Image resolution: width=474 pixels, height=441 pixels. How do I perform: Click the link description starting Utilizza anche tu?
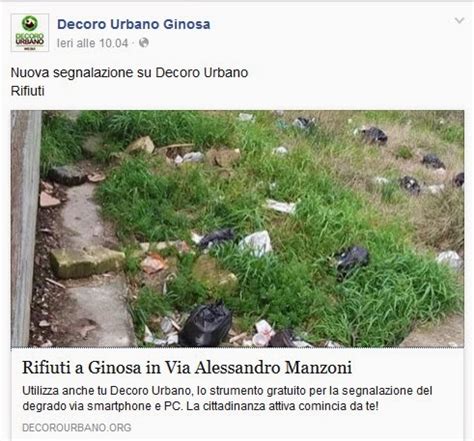tap(227, 398)
